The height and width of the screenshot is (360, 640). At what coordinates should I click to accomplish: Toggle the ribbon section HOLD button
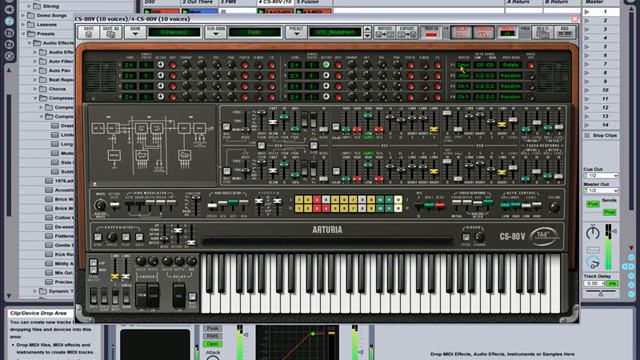pyautogui.click(x=465, y=237)
